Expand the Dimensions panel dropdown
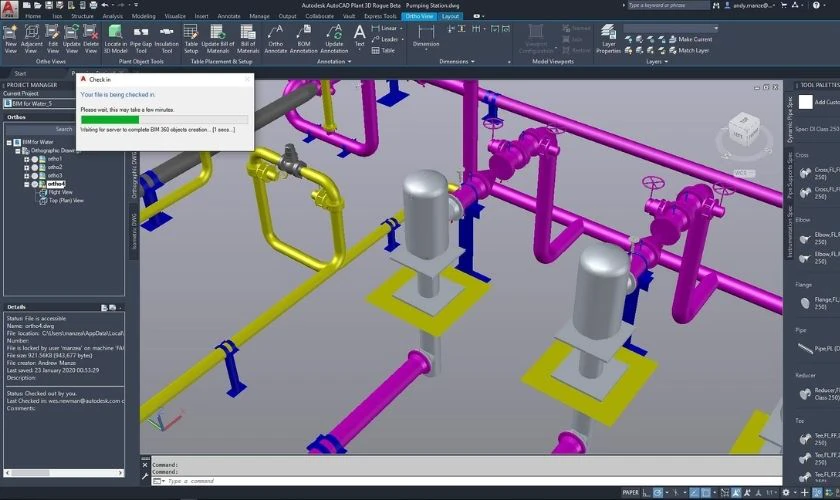The image size is (840, 500). [x=457, y=62]
